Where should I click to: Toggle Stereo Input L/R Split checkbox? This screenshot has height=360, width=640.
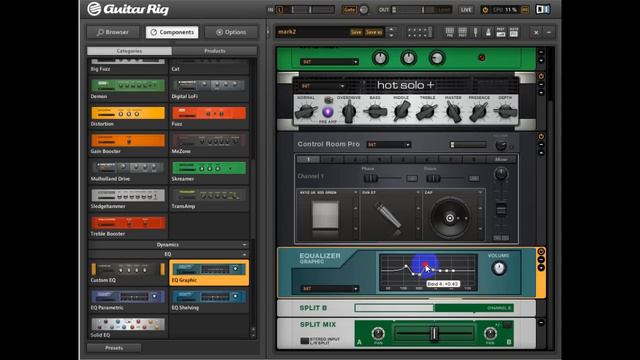[x=304, y=341]
